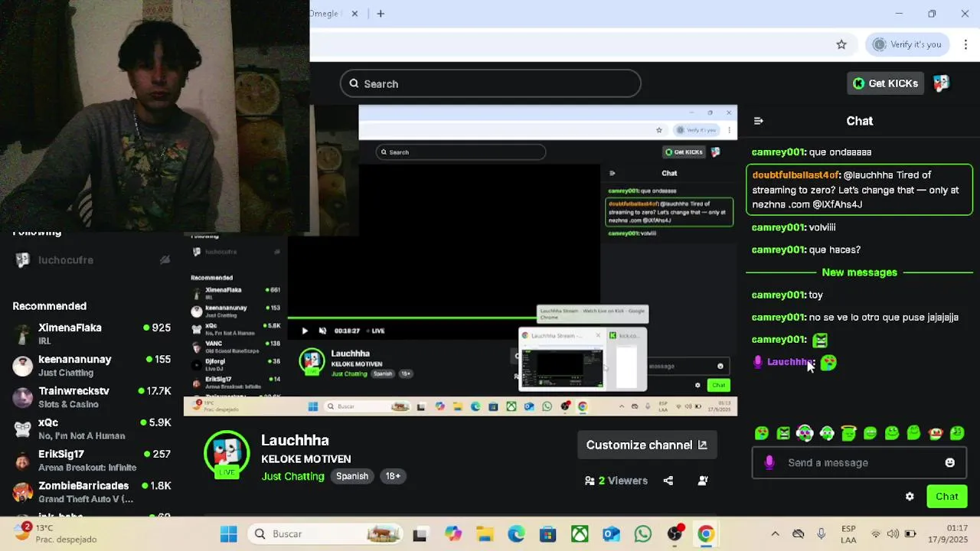The width and height of the screenshot is (980, 551).
Task: Focus Windows taskbar Buscar search box
Action: (x=327, y=534)
